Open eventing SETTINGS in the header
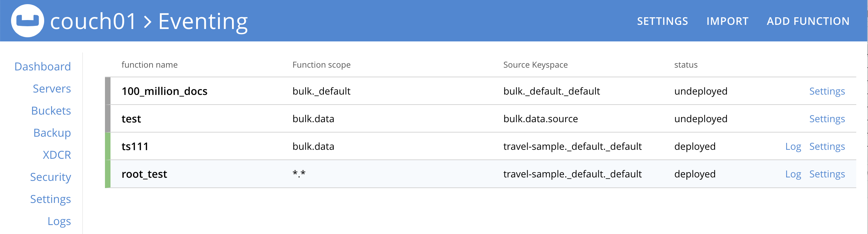Viewport: 868px width, 234px height. tap(662, 21)
